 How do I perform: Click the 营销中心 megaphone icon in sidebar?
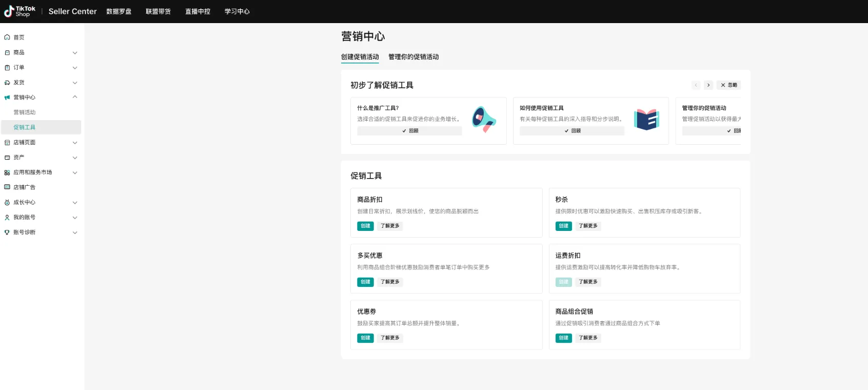coord(7,97)
